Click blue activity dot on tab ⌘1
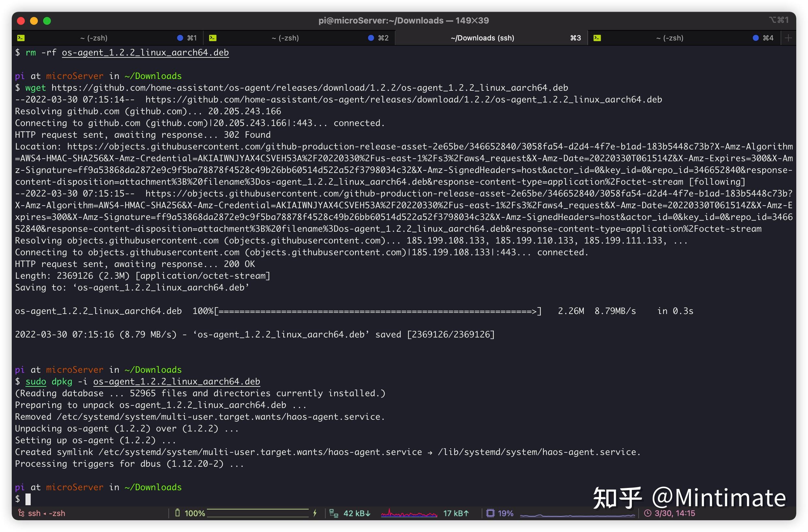The height and width of the screenshot is (532, 808). tap(180, 38)
